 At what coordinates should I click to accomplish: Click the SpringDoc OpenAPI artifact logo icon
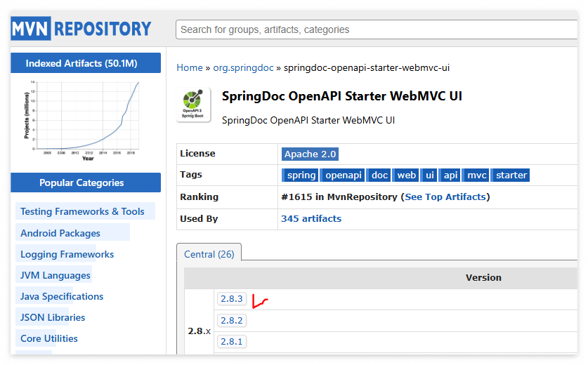(x=193, y=105)
